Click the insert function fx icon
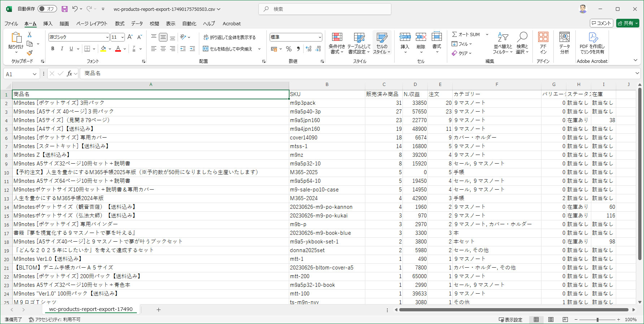Image resolution: width=644 pixels, height=324 pixels. coord(69,74)
